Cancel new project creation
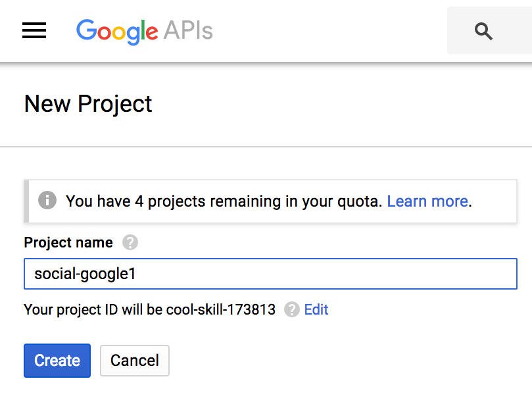This screenshot has height=412, width=532. point(135,361)
